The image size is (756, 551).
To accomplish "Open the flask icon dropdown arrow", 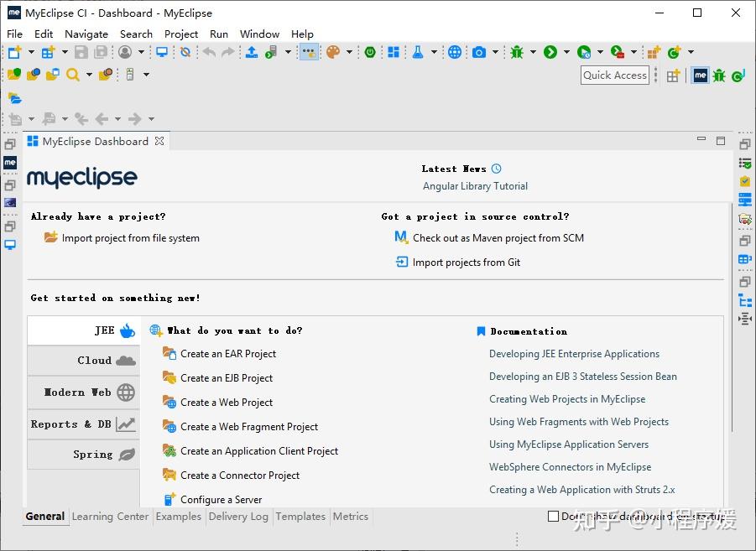I will pyautogui.click(x=434, y=52).
